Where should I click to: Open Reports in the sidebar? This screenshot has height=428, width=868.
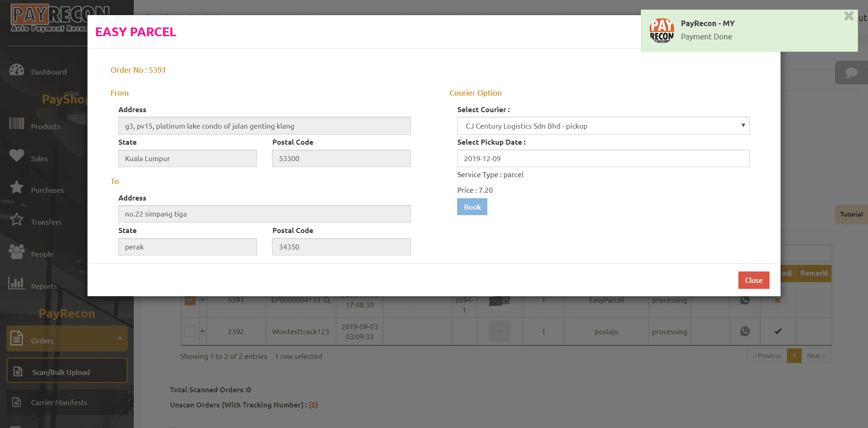click(x=44, y=286)
